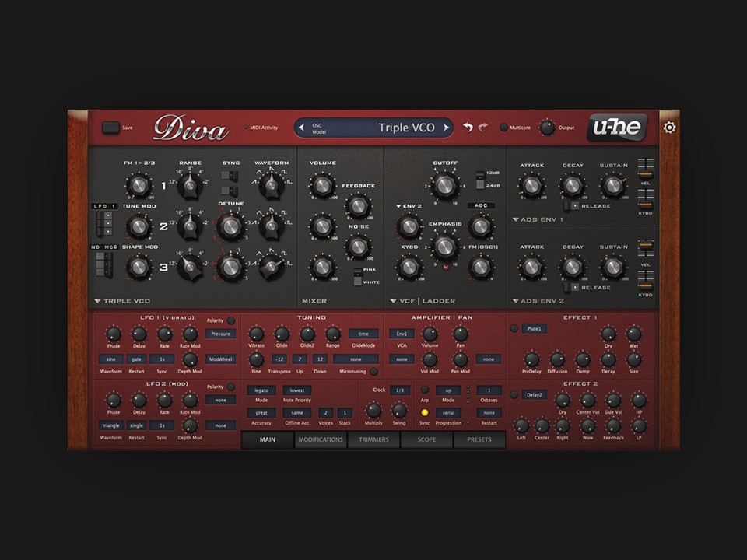Open settings via the gear icon

669,128
